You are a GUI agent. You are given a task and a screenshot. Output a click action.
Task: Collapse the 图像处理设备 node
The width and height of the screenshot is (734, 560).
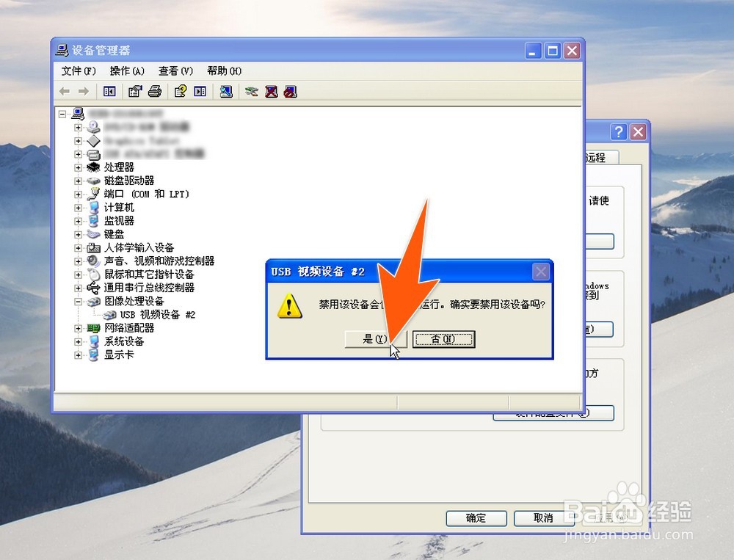[79, 302]
